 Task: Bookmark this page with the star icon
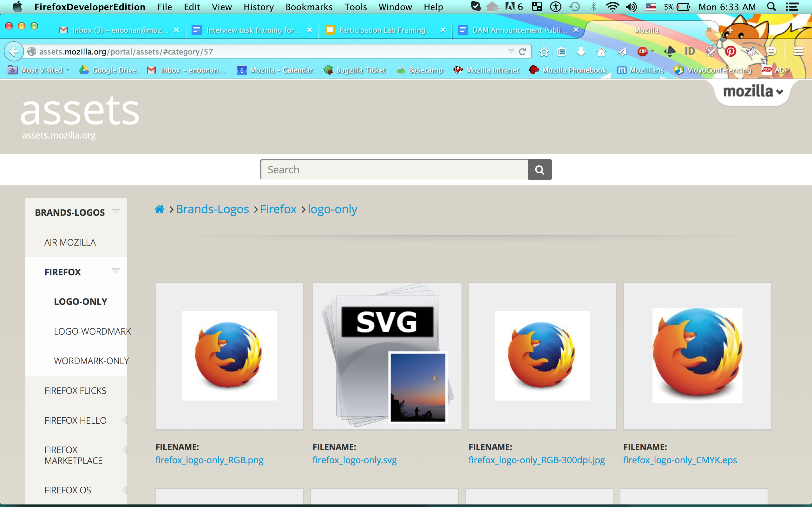point(544,52)
